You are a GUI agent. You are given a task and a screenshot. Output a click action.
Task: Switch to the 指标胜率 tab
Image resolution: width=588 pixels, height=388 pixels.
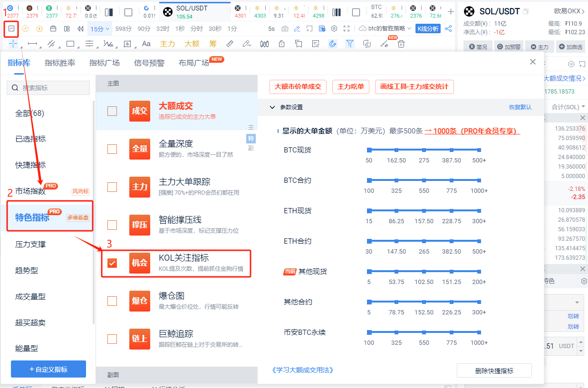[60, 63]
